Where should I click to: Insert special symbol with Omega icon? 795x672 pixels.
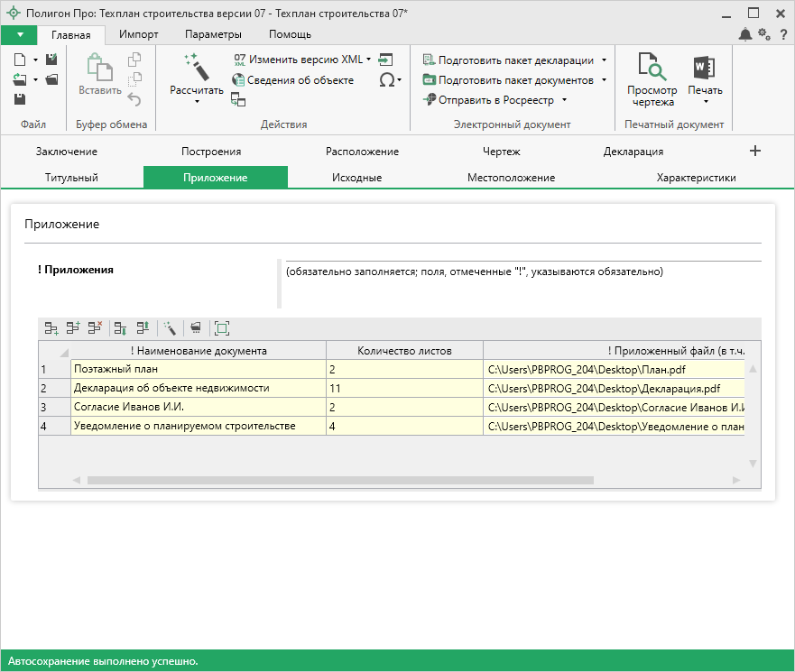coord(386,80)
